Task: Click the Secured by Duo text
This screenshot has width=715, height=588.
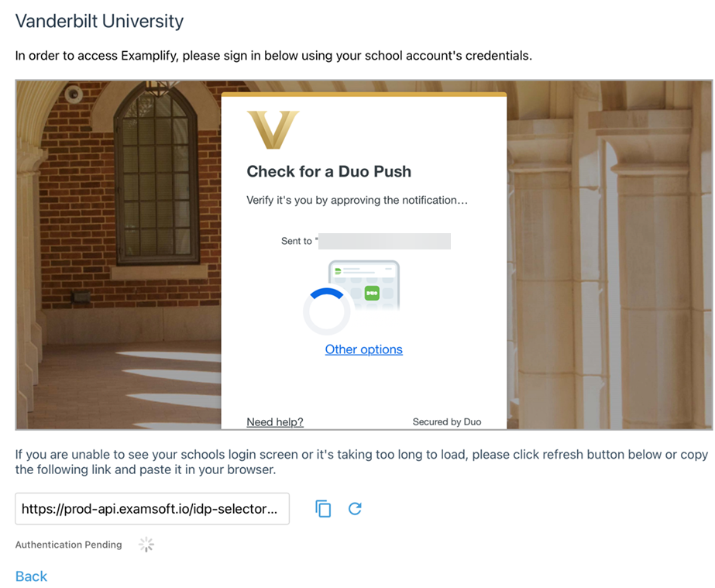Action: [447, 422]
